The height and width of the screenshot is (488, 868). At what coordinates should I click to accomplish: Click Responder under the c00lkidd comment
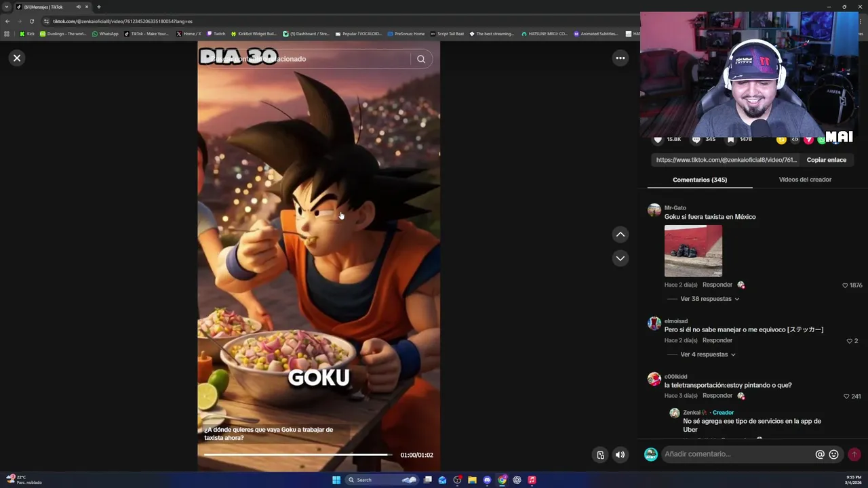(717, 396)
